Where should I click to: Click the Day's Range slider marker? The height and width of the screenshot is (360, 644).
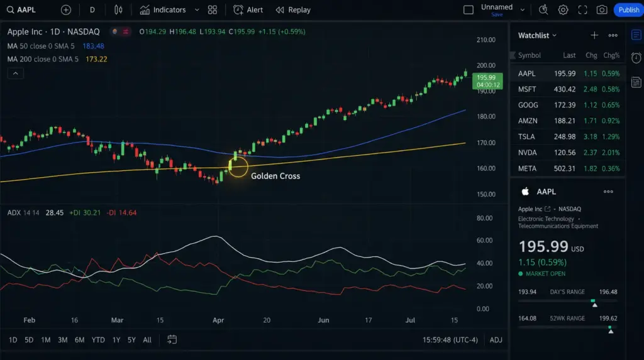(594, 303)
